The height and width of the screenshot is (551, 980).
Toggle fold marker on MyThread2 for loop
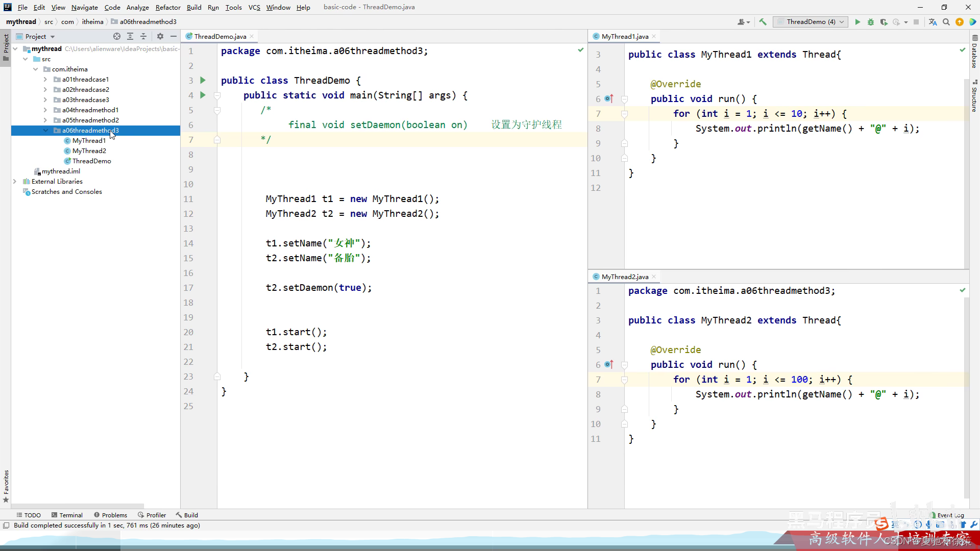tap(624, 380)
